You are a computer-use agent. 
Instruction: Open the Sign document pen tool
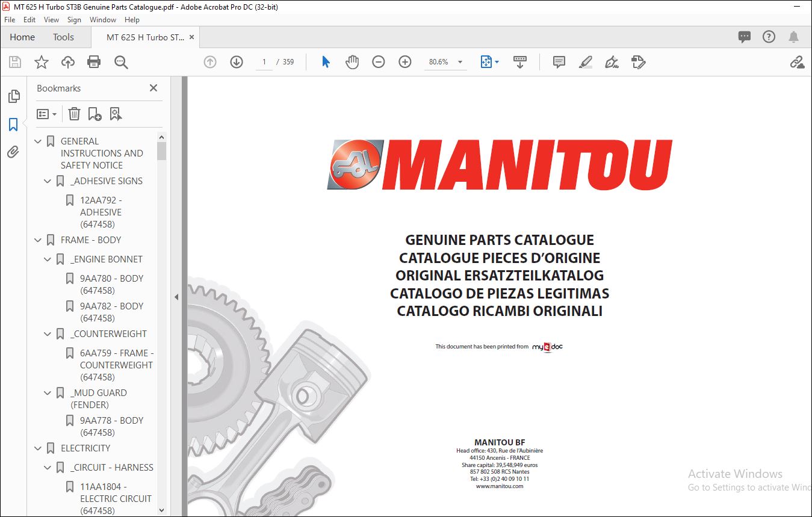coord(612,62)
